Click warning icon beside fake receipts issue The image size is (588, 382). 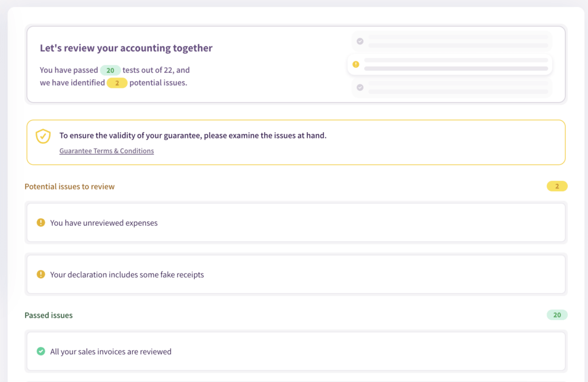point(41,275)
